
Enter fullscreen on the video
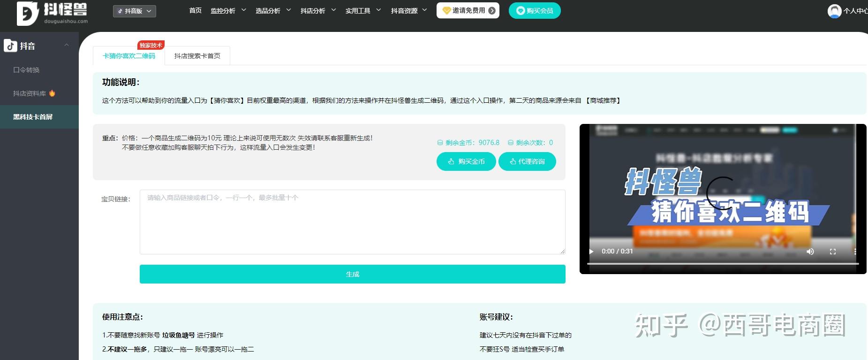pos(833,252)
